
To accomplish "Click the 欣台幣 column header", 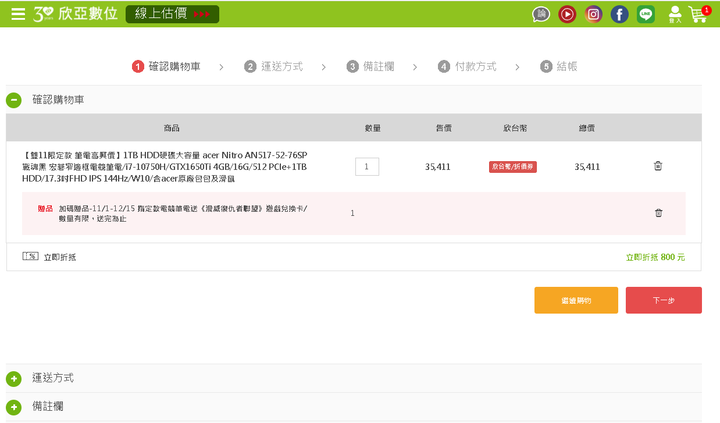I will pyautogui.click(x=515, y=128).
